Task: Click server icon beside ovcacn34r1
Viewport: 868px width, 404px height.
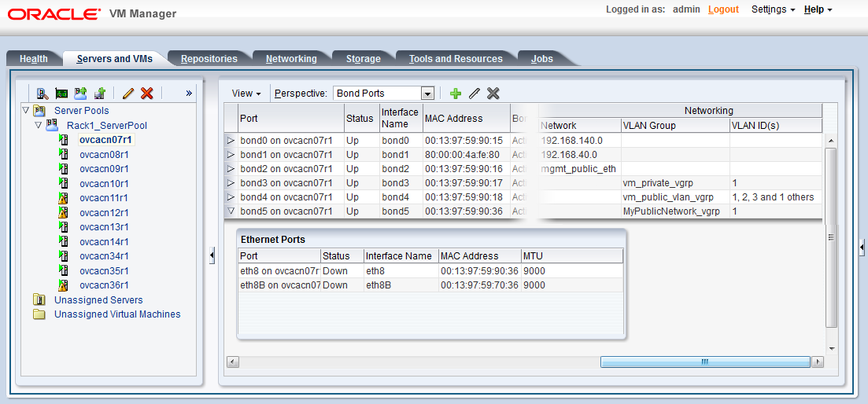Action: pos(63,256)
